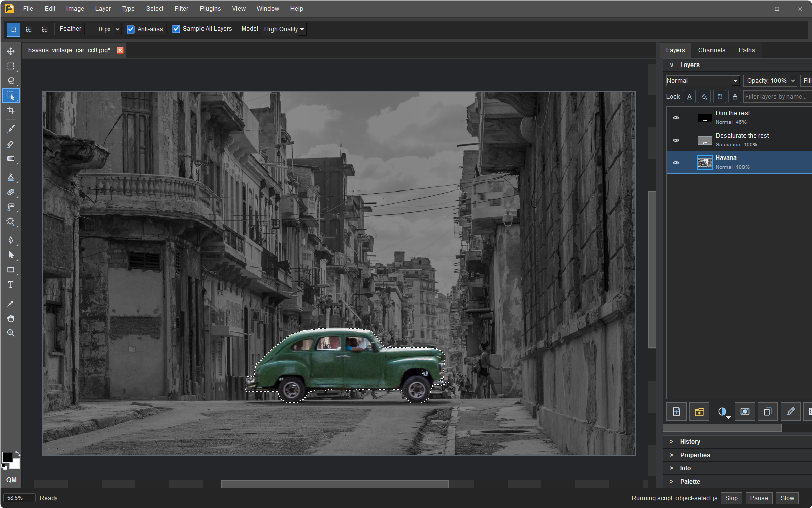The height and width of the screenshot is (508, 812).
Task: Select the Move tool
Action: [11, 51]
